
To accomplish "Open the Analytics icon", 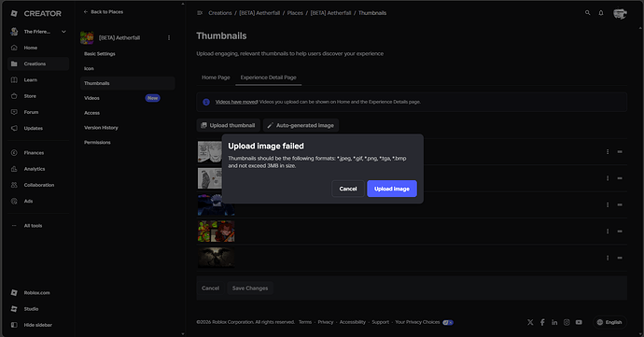I will coord(14,169).
